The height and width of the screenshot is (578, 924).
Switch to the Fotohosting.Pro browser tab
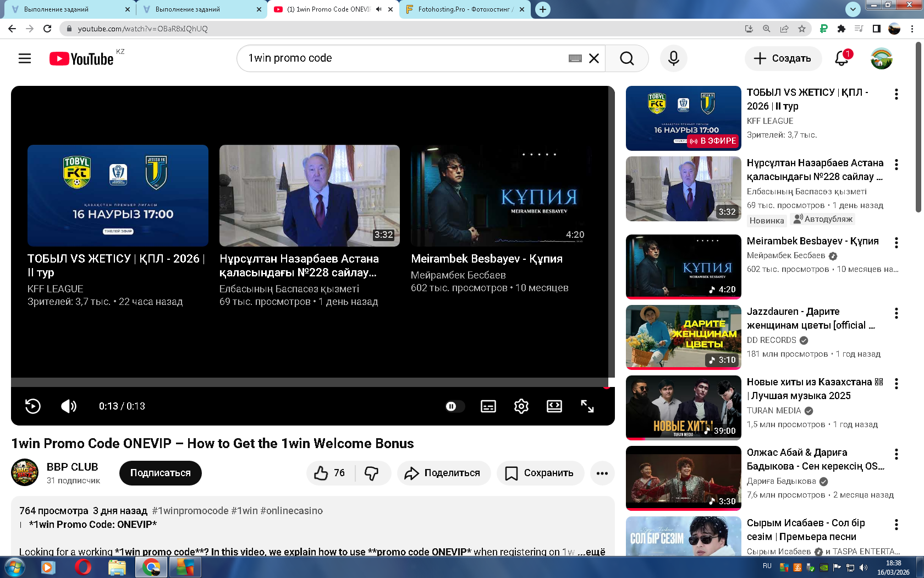(x=465, y=9)
